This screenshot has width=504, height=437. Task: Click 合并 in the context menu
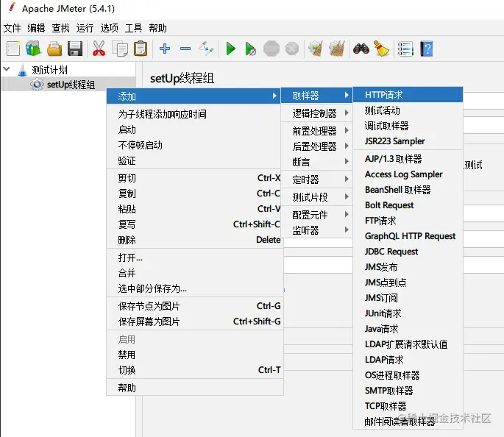point(195,273)
